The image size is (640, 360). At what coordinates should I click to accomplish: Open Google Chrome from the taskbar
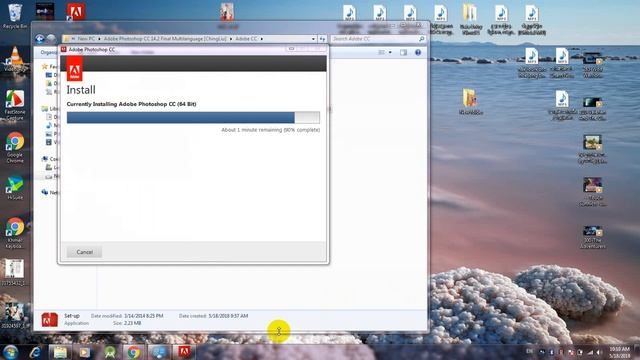133,352
